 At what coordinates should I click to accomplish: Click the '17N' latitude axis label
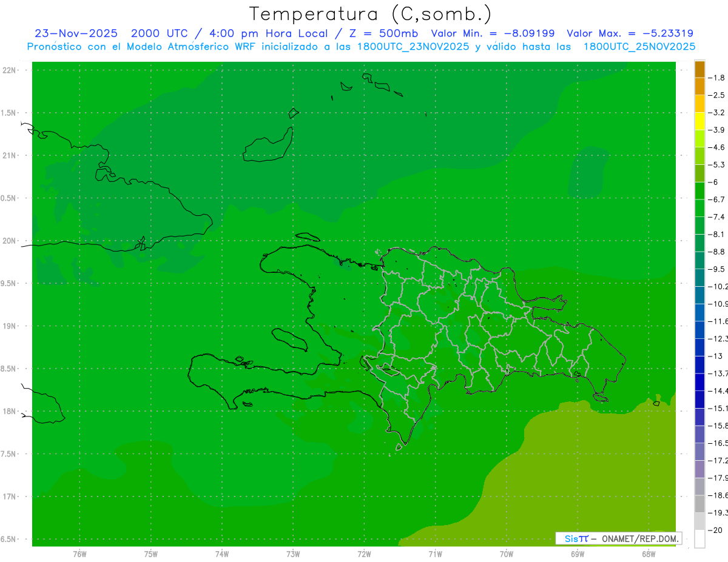pyautogui.click(x=10, y=497)
